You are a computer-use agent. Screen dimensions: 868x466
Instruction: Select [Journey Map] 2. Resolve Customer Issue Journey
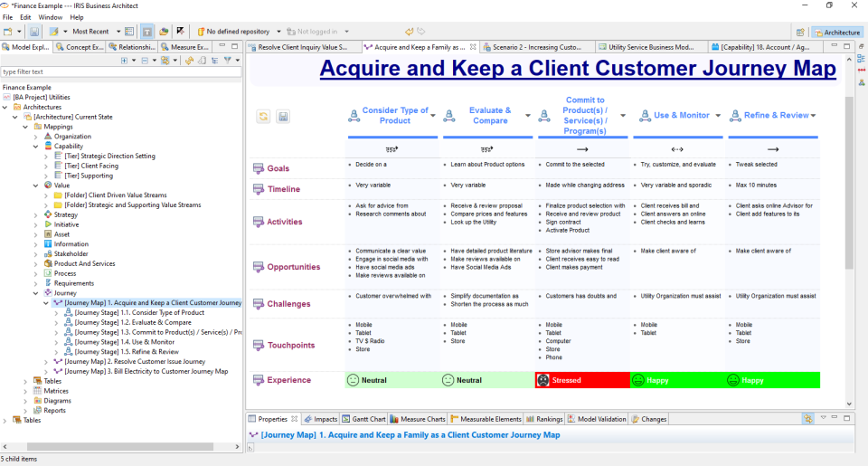tap(135, 361)
